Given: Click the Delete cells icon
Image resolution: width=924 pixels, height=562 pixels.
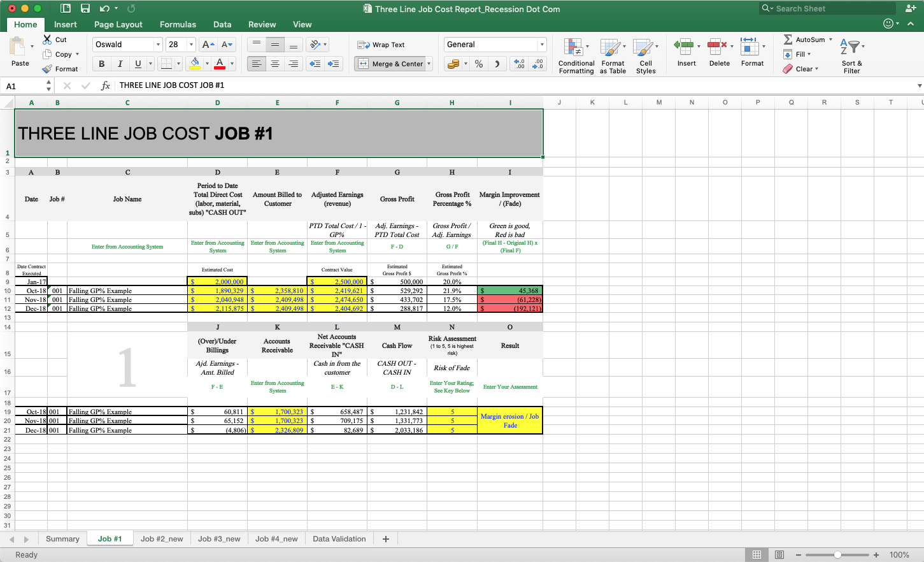Looking at the screenshot, I should pyautogui.click(x=718, y=47).
